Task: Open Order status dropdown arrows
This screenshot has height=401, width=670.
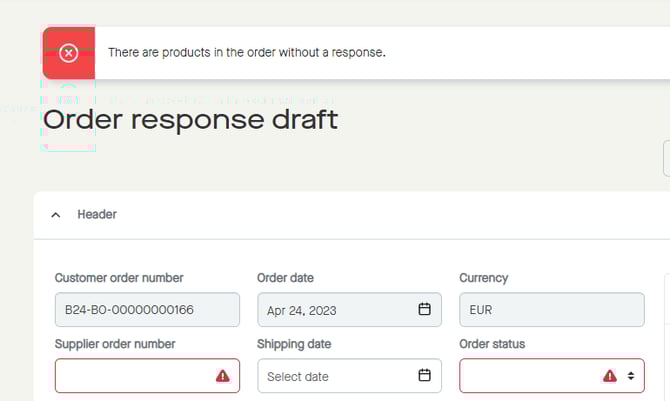Action: click(x=630, y=376)
